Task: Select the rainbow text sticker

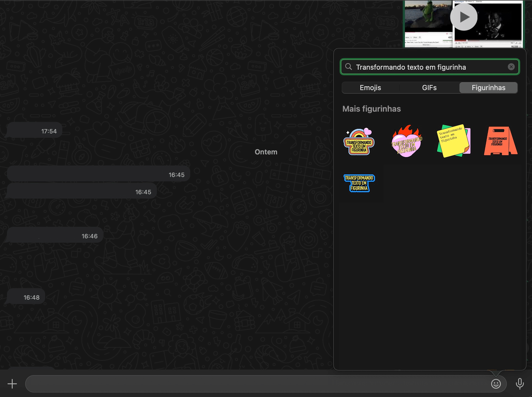Action: coord(359,141)
